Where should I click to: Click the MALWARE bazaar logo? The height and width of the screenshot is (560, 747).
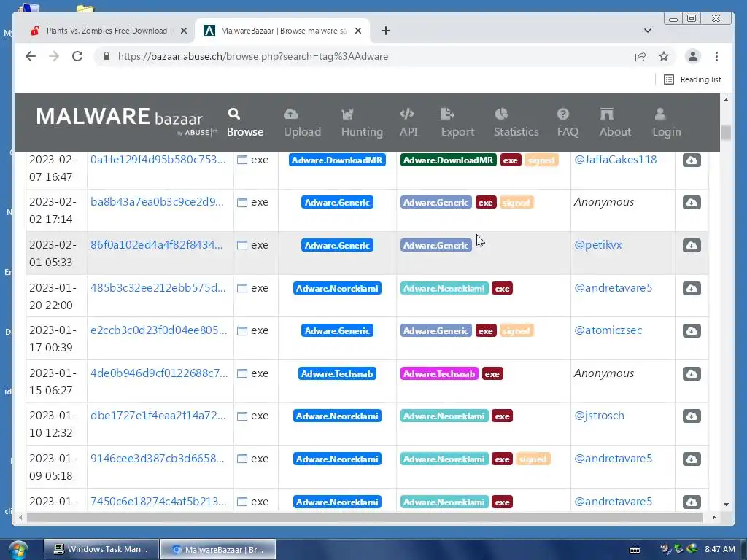coord(126,122)
